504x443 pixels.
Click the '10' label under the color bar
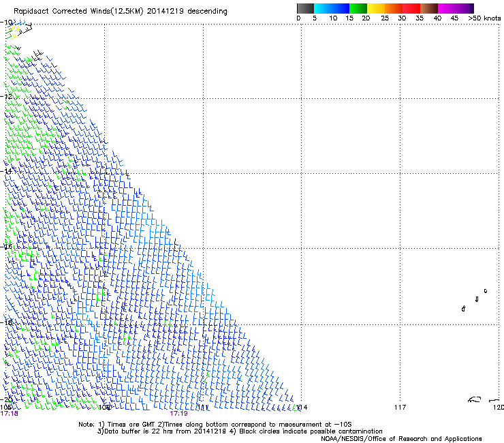[x=333, y=18]
